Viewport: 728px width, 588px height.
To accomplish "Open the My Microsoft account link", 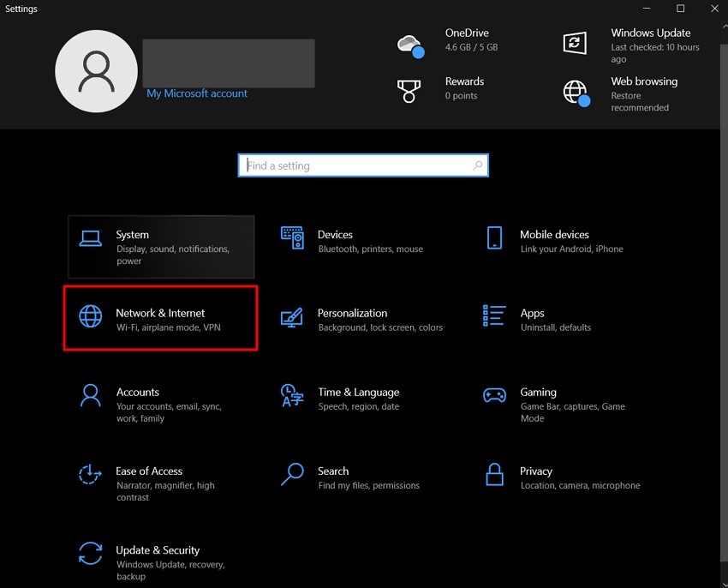I will 197,93.
